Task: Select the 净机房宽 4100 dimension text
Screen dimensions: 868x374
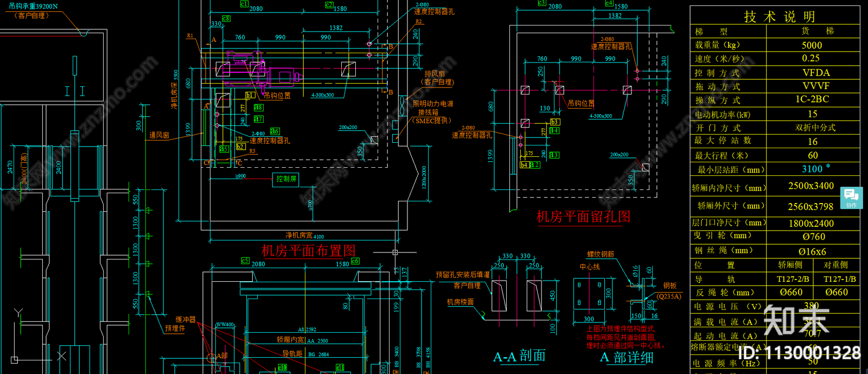Action: (x=305, y=236)
